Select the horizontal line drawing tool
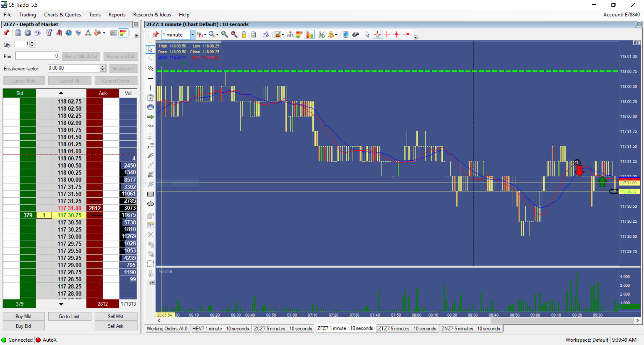Screen dimensions: 644x345 [150, 78]
